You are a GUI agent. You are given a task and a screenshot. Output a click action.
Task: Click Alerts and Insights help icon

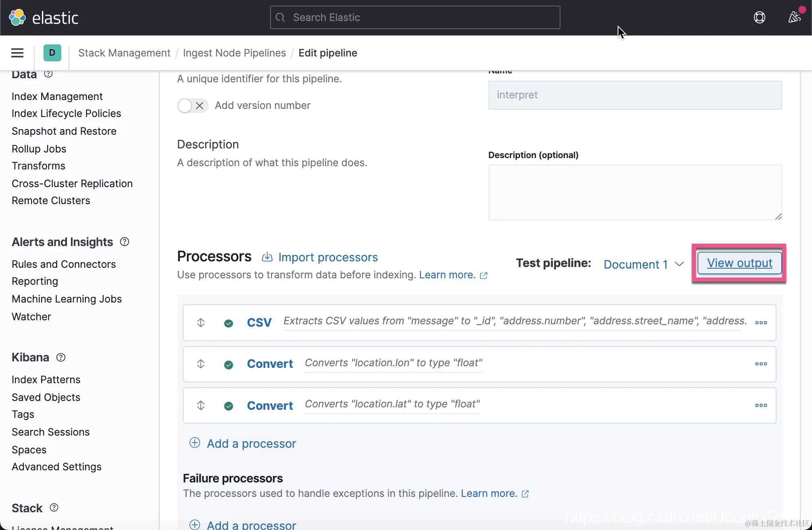coord(125,242)
